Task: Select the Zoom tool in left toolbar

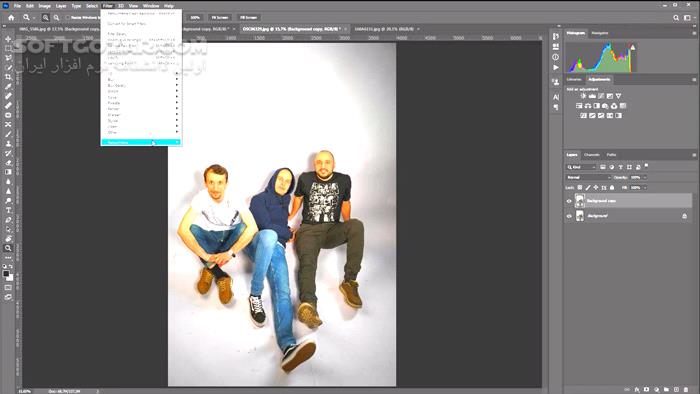Action: [8, 248]
